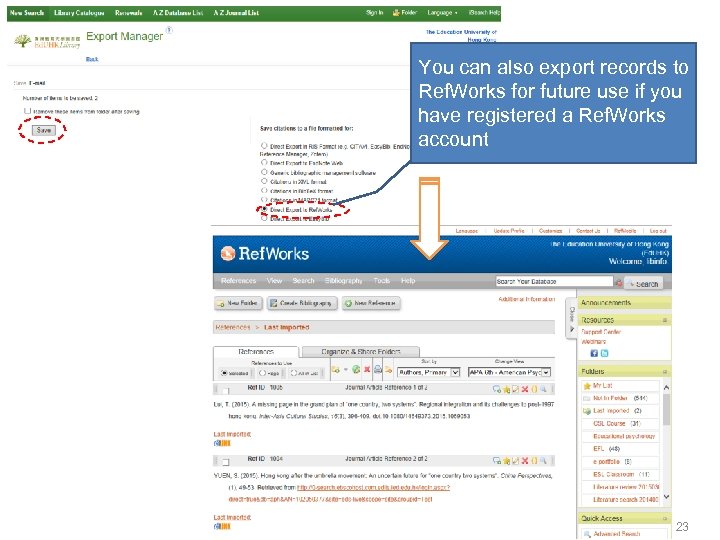
Task: Expand the Language dropdown in top bar
Action: click(x=442, y=12)
